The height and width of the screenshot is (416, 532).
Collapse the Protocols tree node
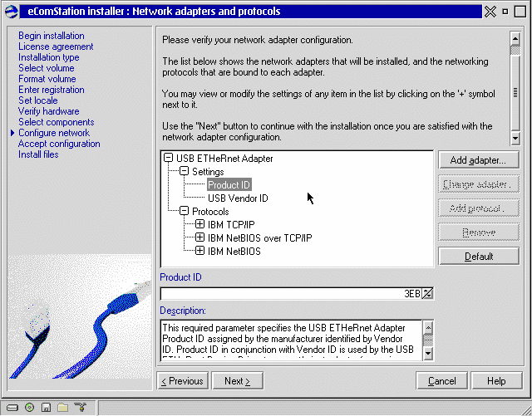coord(184,211)
